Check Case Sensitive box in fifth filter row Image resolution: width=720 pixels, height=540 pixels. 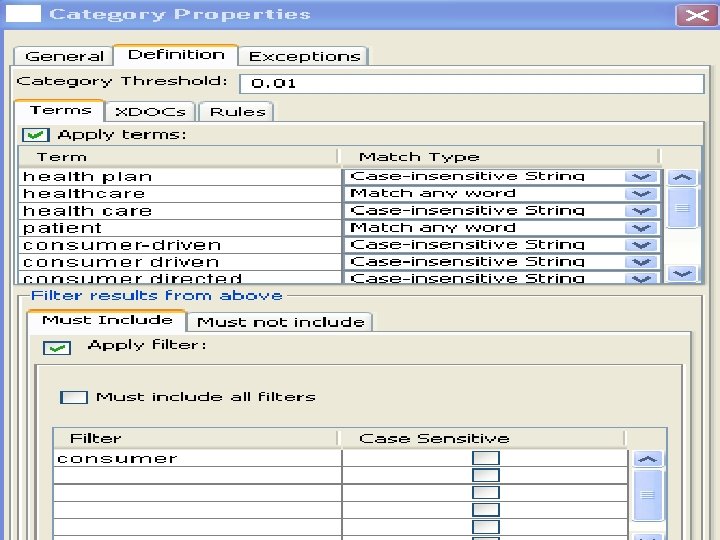point(486,526)
